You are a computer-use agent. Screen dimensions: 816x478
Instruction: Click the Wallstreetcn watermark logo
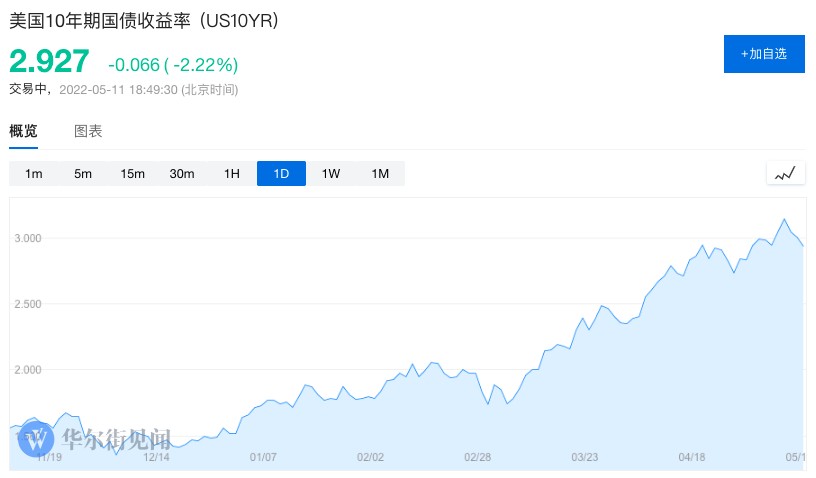point(40,438)
